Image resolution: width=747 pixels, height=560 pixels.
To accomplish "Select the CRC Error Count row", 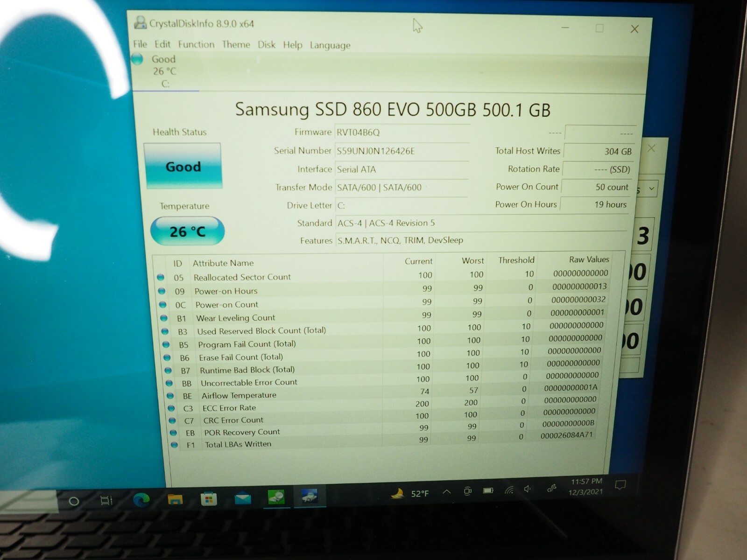I will [383, 417].
